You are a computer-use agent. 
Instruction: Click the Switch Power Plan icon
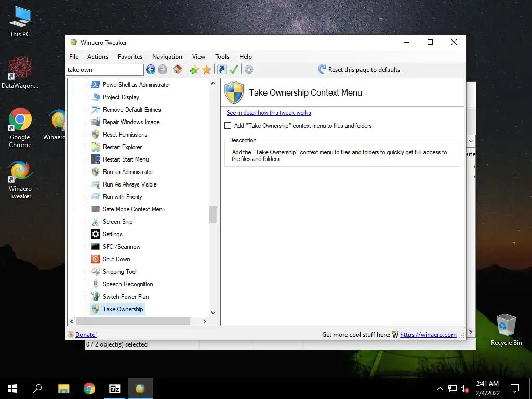pos(96,297)
